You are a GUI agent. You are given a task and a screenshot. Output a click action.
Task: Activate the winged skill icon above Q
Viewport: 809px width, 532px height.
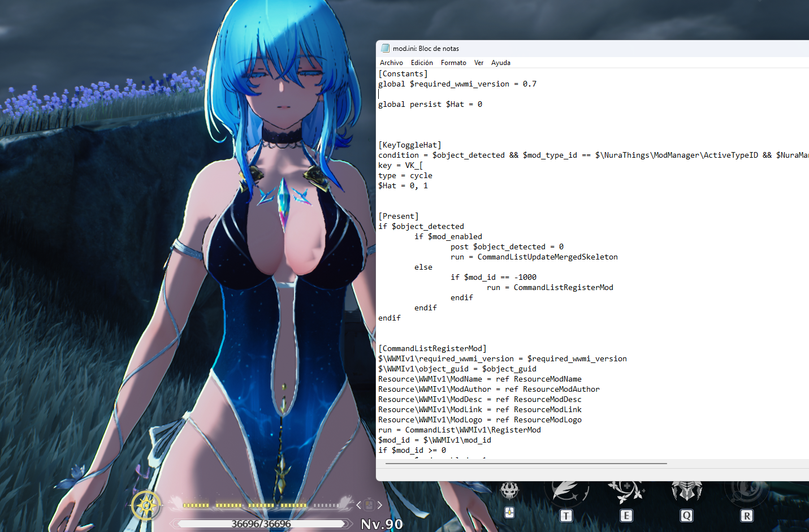point(687,491)
